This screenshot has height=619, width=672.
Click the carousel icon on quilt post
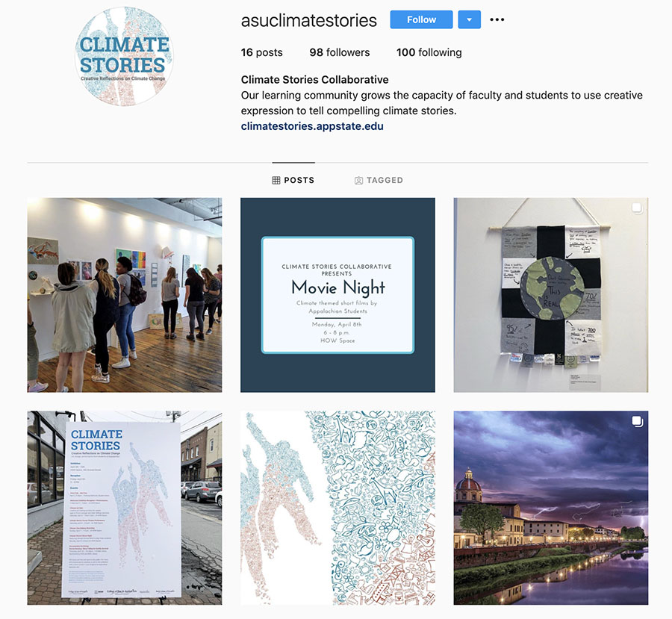[x=637, y=208]
